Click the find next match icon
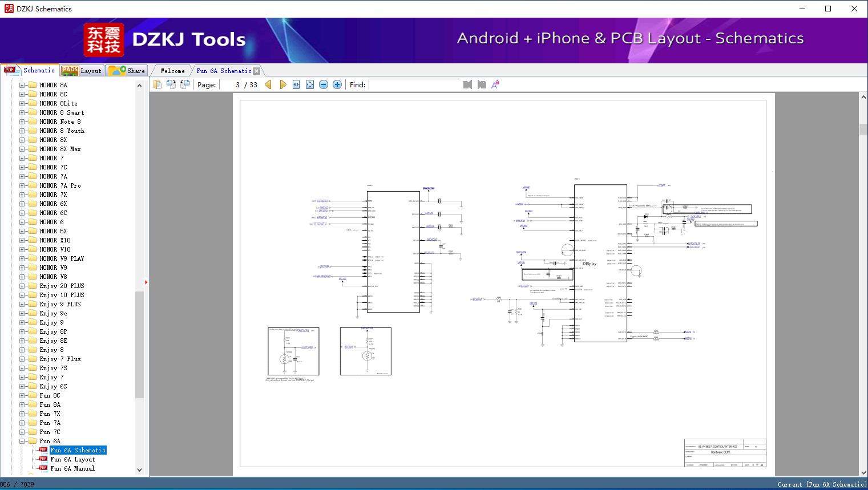 pyautogui.click(x=482, y=84)
